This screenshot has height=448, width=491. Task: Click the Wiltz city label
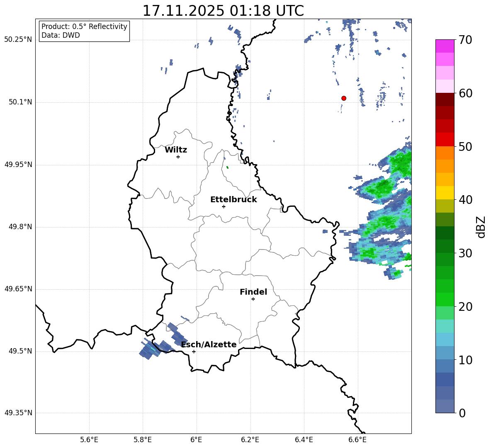point(176,150)
